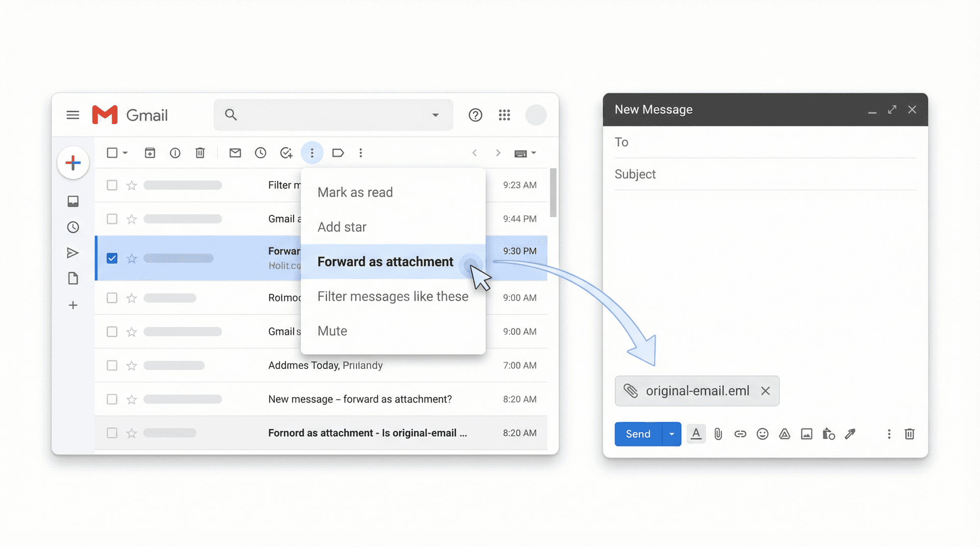
Task: Remove the original-email.eml attachment
Action: click(x=766, y=391)
